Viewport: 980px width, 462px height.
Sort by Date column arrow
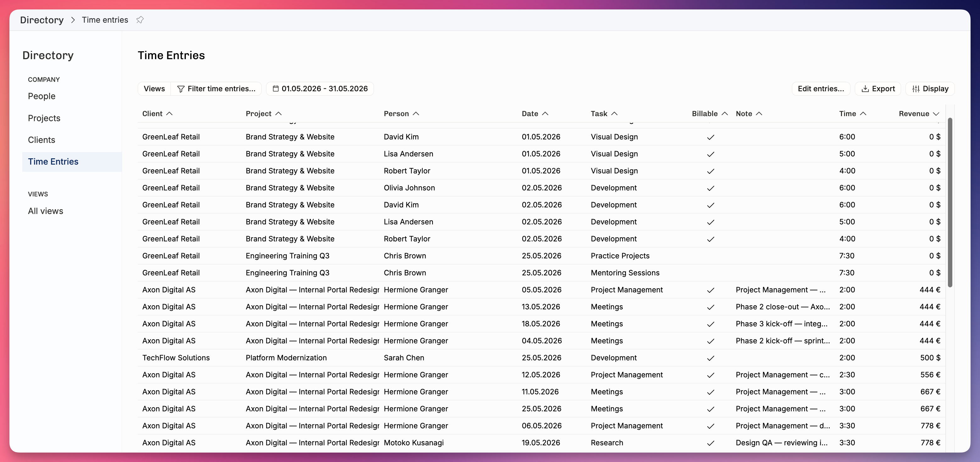point(545,113)
